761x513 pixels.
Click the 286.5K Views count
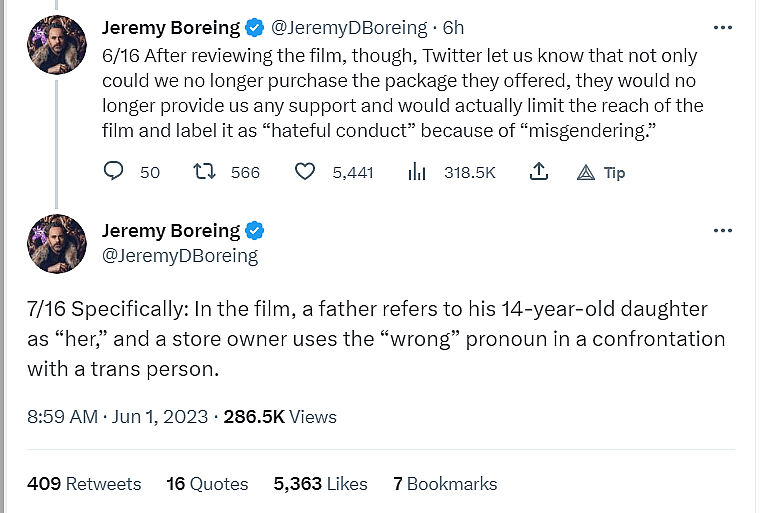(x=280, y=416)
